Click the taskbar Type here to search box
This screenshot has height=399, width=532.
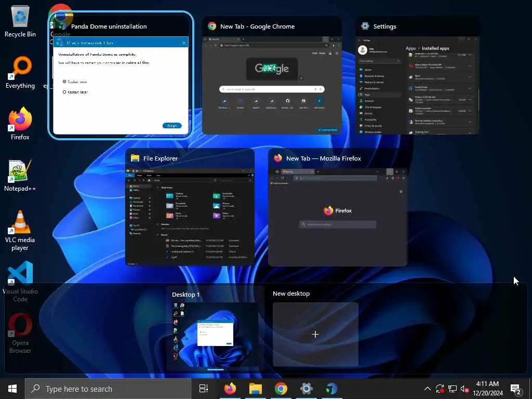108,389
